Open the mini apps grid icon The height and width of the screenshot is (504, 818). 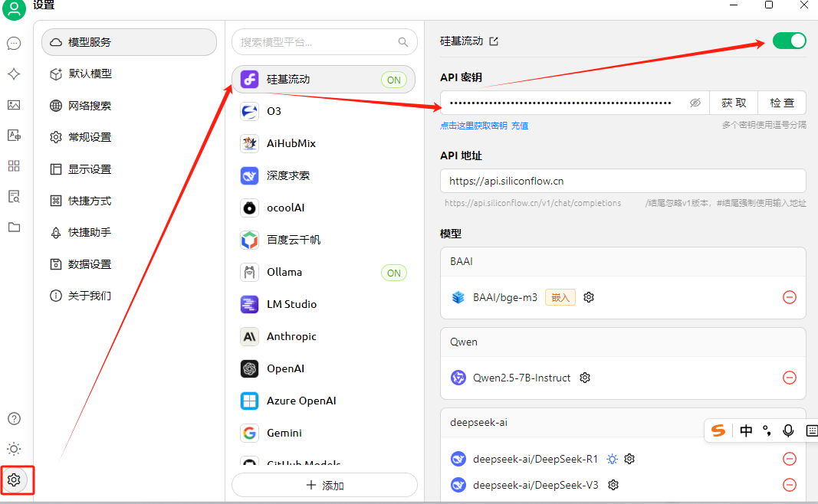click(14, 165)
